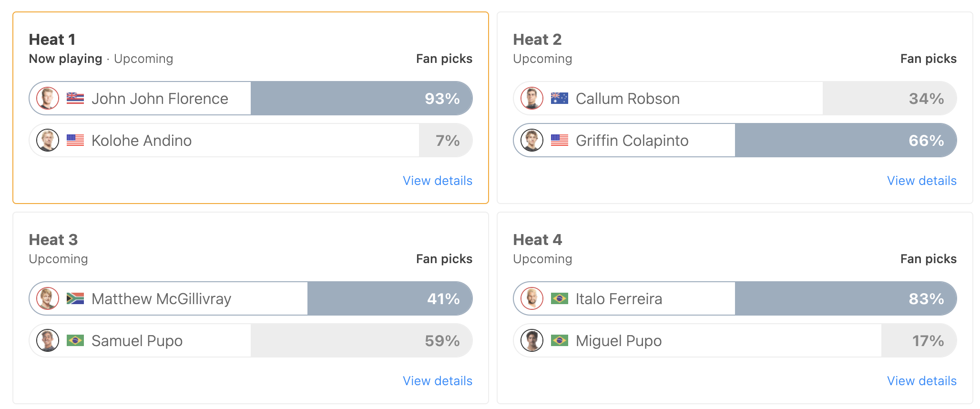
Task: Click Callum Robson's avatar photo
Action: coord(532,98)
